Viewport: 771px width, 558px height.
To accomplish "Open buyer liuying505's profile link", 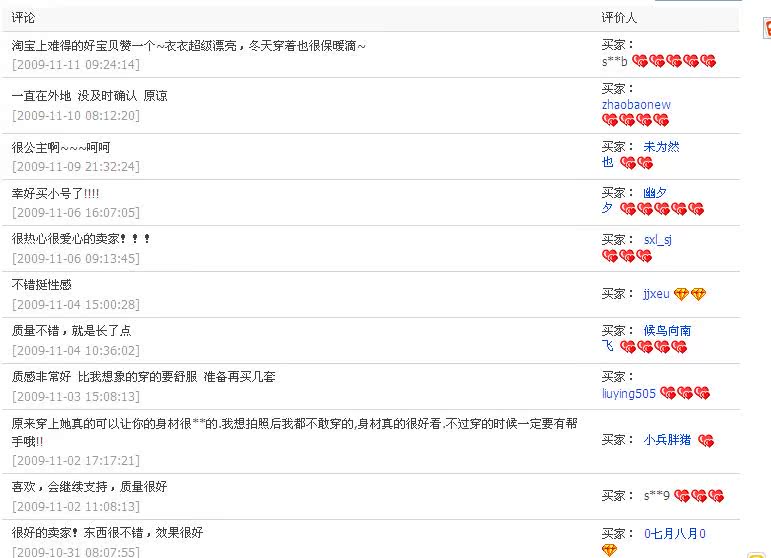I will (629, 393).
